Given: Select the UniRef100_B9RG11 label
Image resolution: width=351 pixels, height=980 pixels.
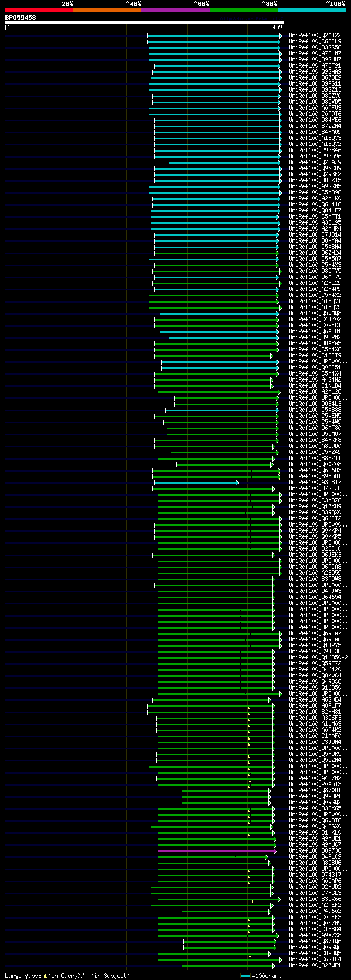Looking at the screenshot, I should pyautogui.click(x=315, y=83).
